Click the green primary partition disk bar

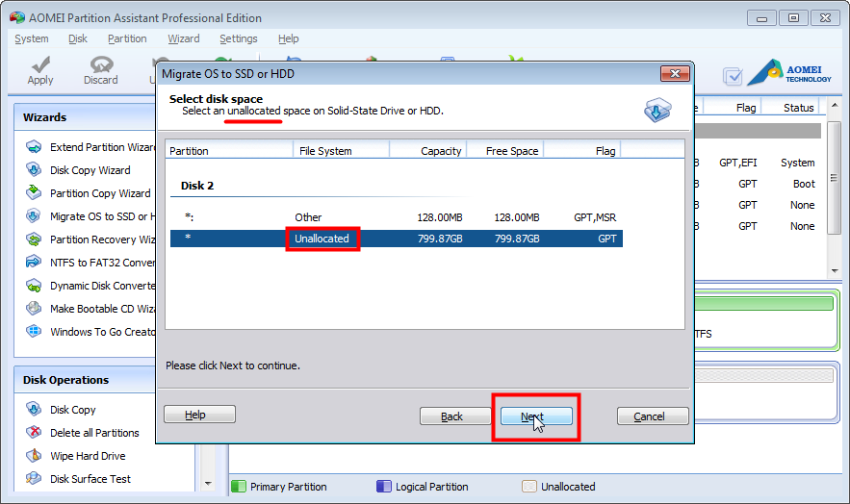coord(763,303)
